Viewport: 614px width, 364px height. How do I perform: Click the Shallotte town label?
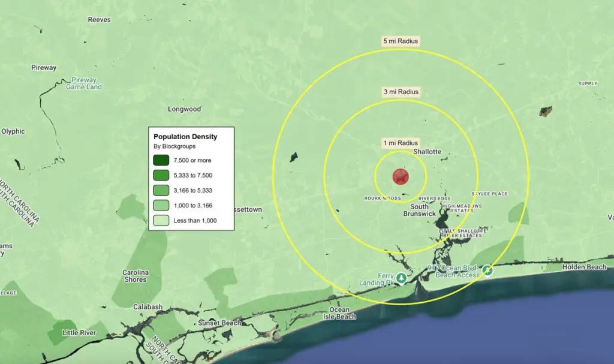[427, 152]
